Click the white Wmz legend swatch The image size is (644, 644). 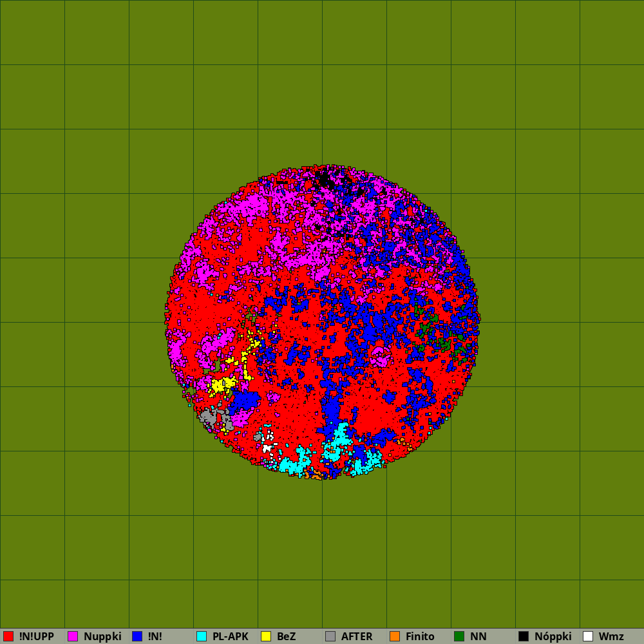(x=588, y=636)
